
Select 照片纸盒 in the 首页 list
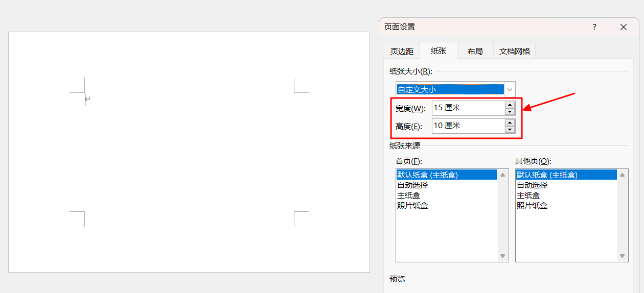pyautogui.click(x=447, y=205)
